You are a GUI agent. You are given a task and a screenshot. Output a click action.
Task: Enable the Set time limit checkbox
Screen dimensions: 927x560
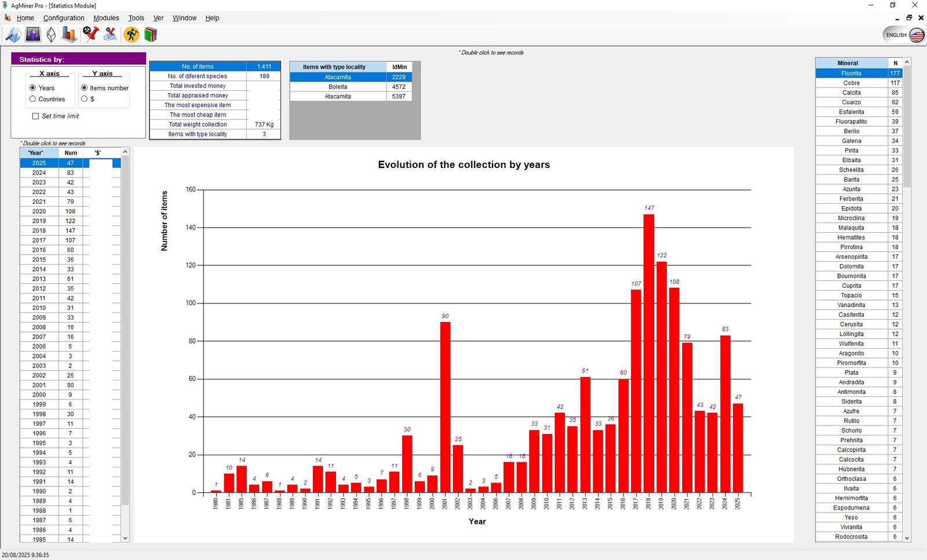(56, 116)
